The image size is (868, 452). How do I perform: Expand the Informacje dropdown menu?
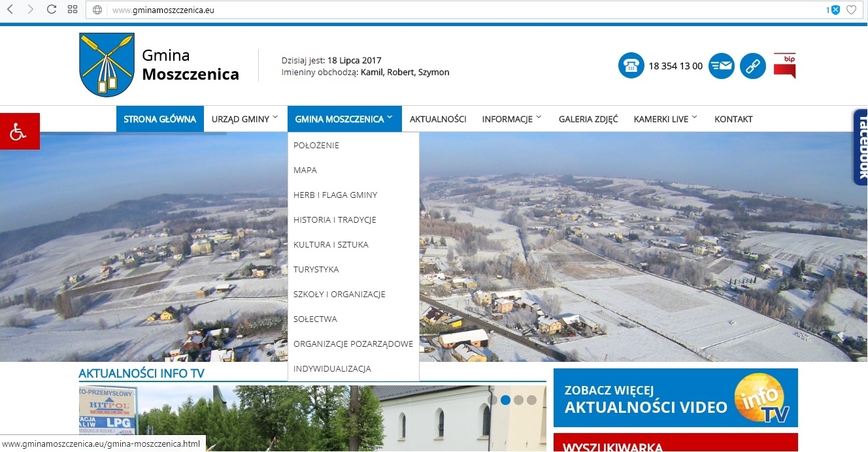[512, 119]
